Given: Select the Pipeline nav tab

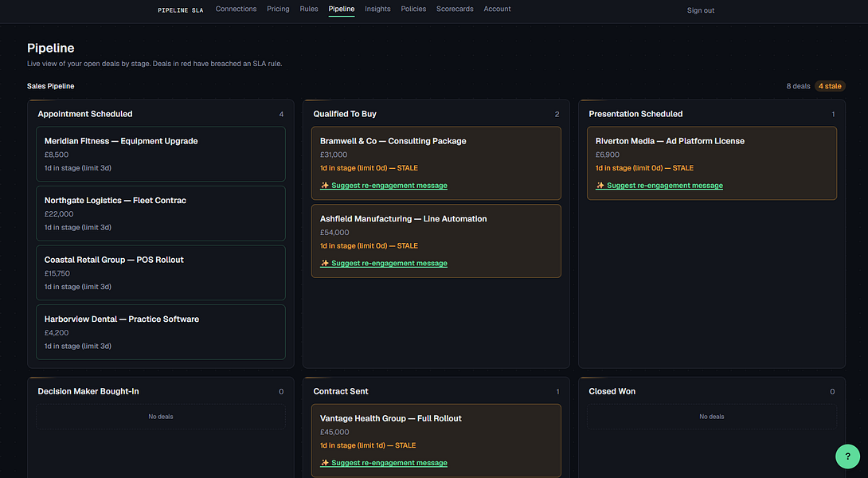Looking at the screenshot, I should 342,9.
